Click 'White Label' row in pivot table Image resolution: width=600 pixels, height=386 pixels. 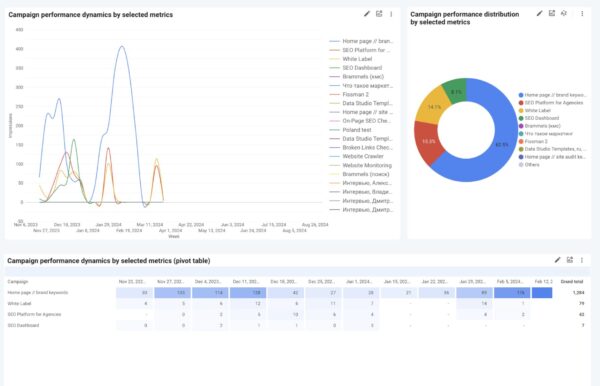click(x=20, y=303)
